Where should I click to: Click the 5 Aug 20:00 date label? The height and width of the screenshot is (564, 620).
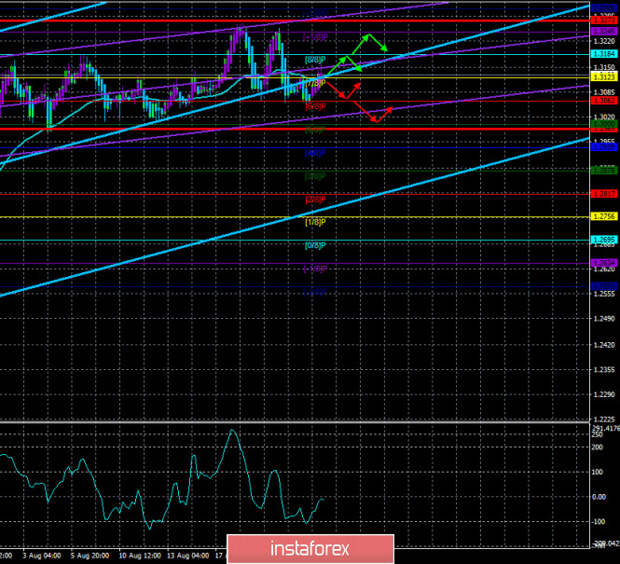(x=90, y=556)
